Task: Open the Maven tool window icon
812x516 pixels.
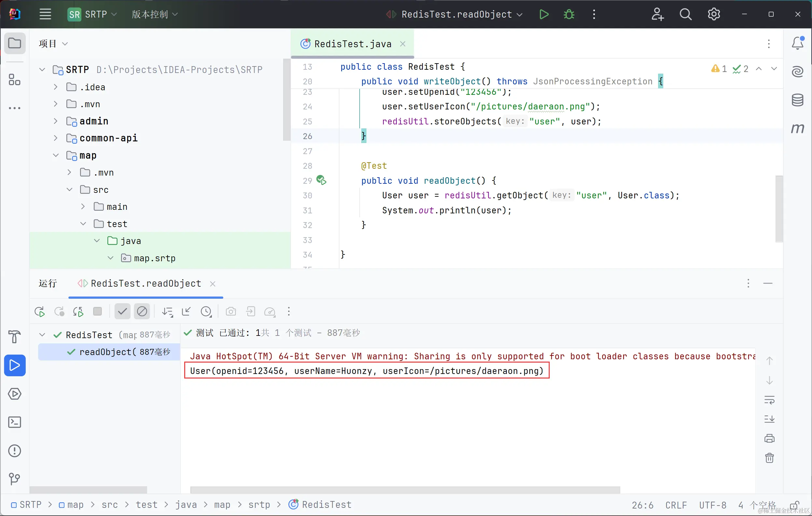Action: pyautogui.click(x=797, y=129)
